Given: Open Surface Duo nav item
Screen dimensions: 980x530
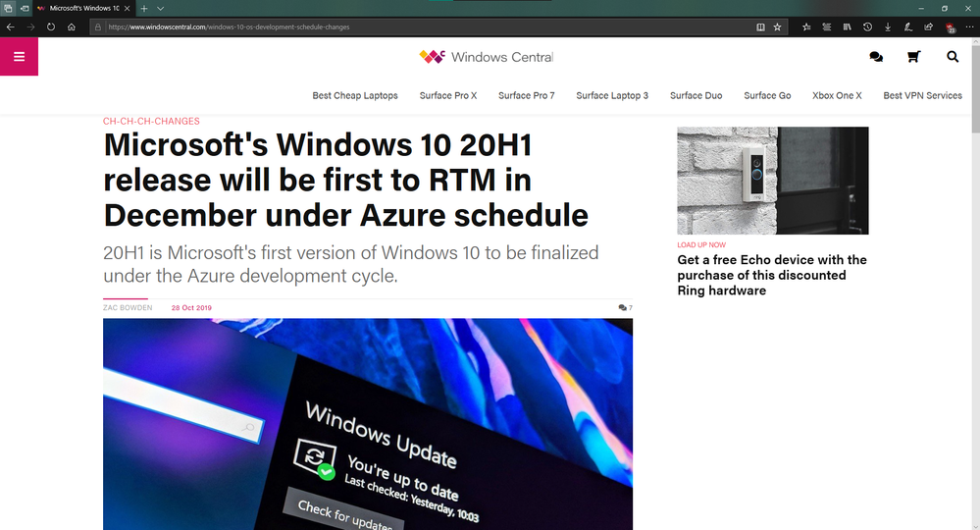Looking at the screenshot, I should 696,95.
